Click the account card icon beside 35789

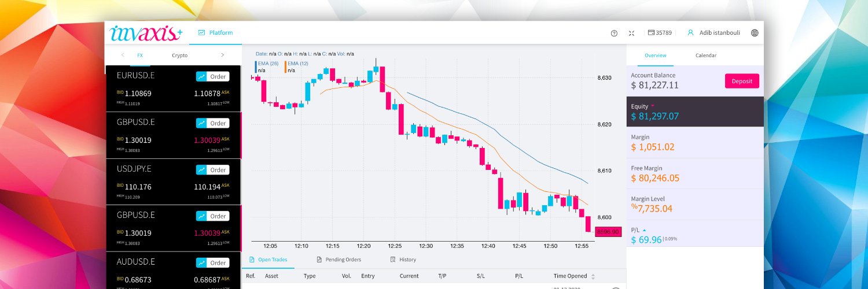coord(650,33)
